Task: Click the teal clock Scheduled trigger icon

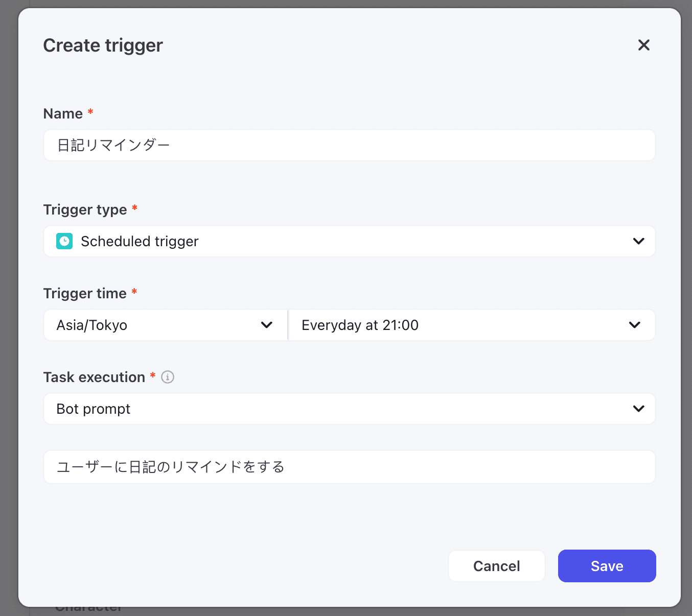Action: click(64, 241)
